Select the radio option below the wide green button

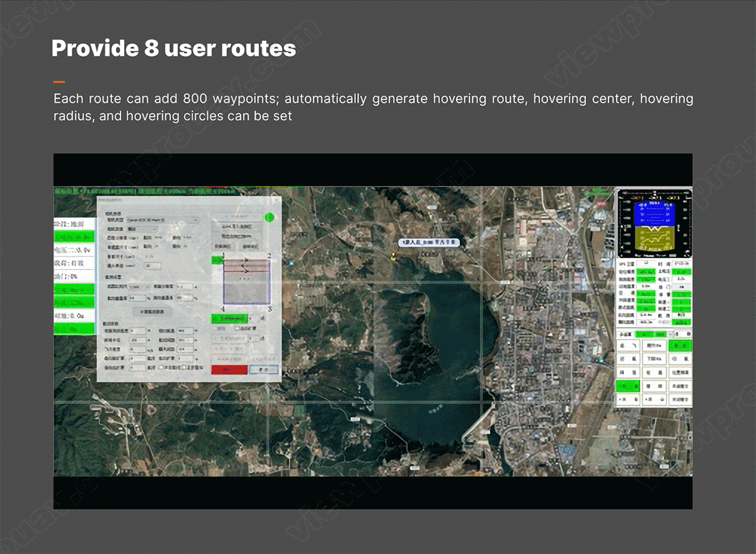[236, 328]
